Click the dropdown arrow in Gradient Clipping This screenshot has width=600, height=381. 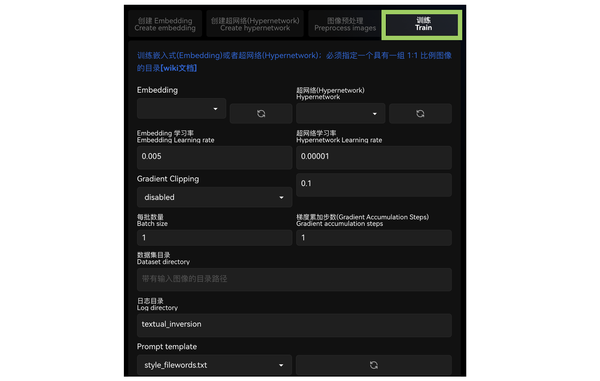tap(281, 197)
